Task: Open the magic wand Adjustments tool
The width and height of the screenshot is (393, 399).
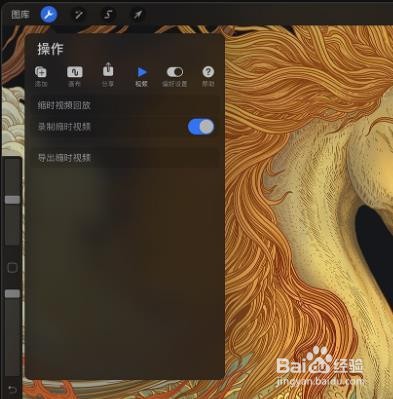Action: coord(79,15)
